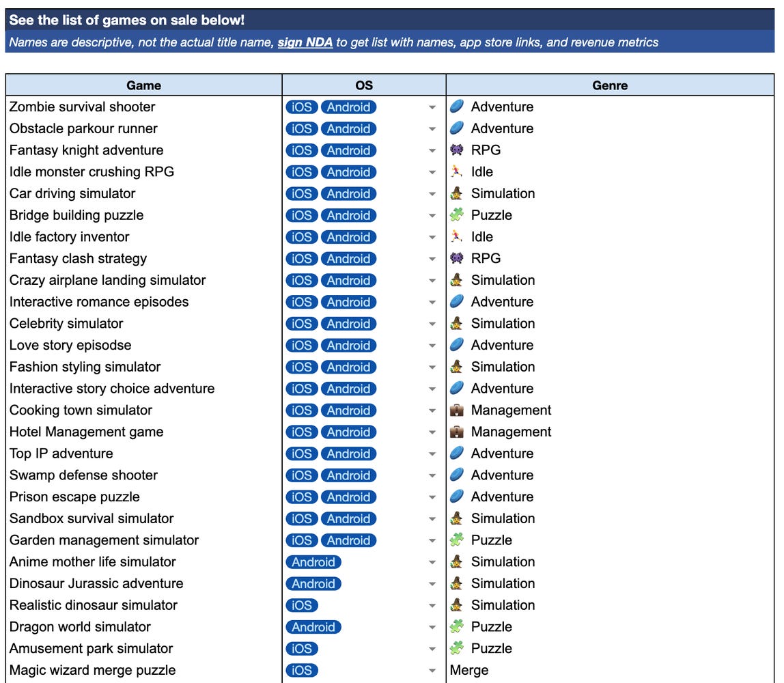The image size is (784, 683).
Task: Click Puzzle icon for Amusement park simulator
Action: pyautogui.click(x=456, y=648)
